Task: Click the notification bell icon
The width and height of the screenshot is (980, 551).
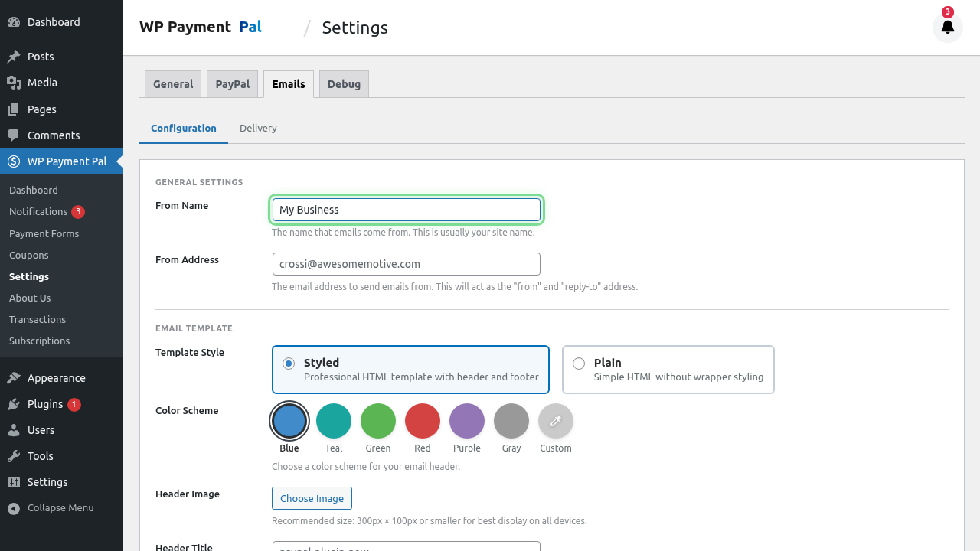Action: 947,28
